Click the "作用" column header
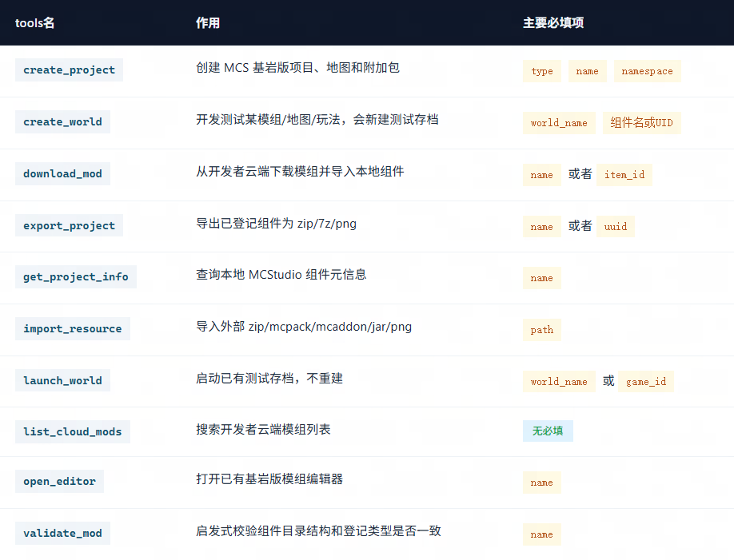The image size is (734, 560). pyautogui.click(x=208, y=23)
